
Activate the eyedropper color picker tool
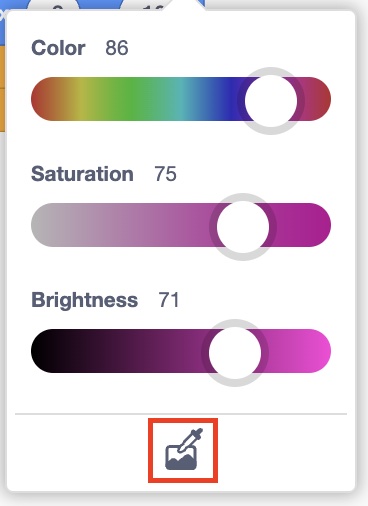(183, 450)
